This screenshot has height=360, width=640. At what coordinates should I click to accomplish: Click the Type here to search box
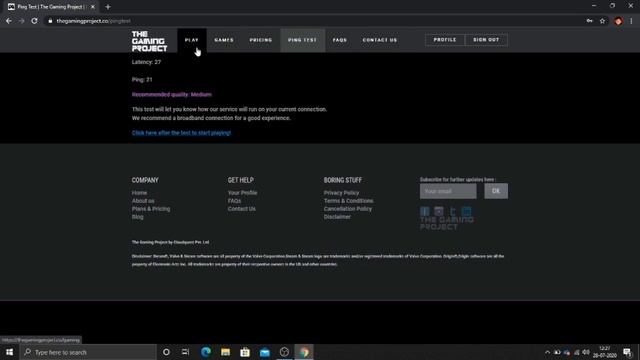pos(88,352)
